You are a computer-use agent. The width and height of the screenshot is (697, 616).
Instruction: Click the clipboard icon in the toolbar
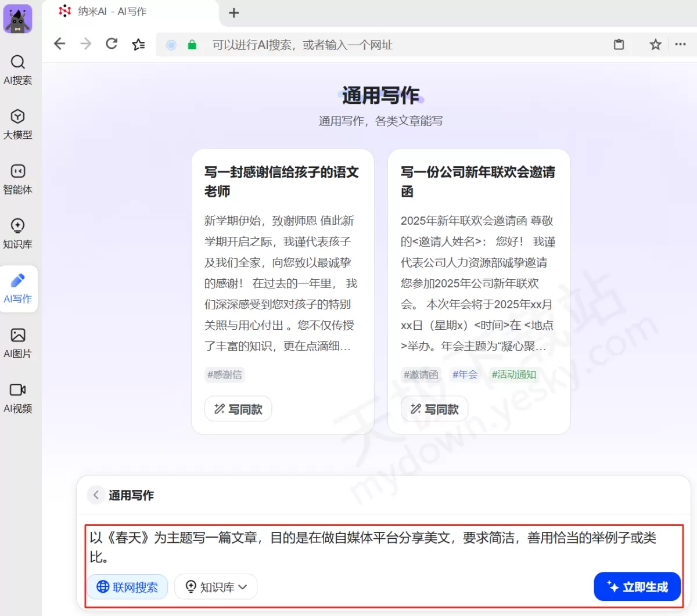click(x=619, y=45)
